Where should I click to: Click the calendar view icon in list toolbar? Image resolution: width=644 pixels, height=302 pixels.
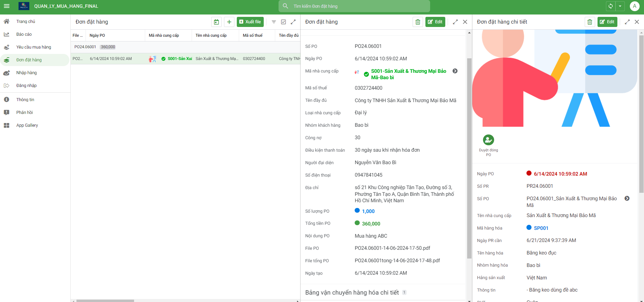tap(216, 22)
